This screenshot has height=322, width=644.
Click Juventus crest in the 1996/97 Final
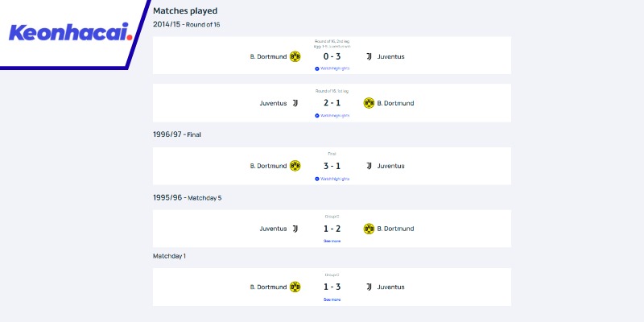click(x=369, y=166)
